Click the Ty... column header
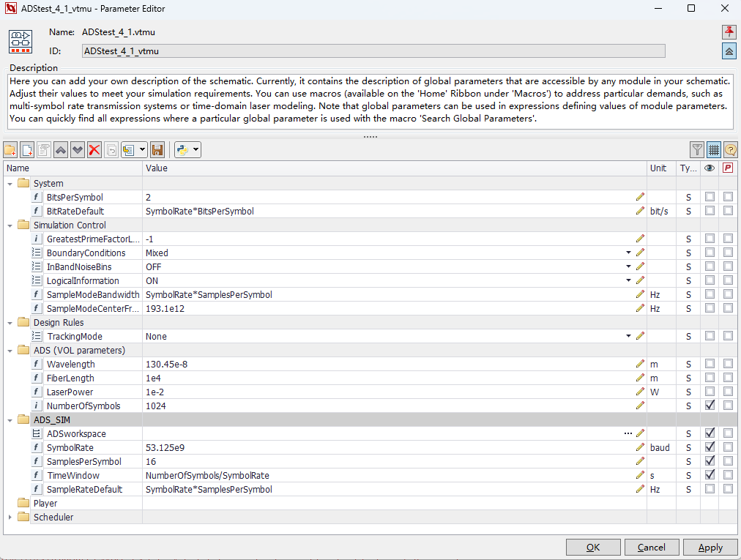Screen dimensions: 741x560 688,168
